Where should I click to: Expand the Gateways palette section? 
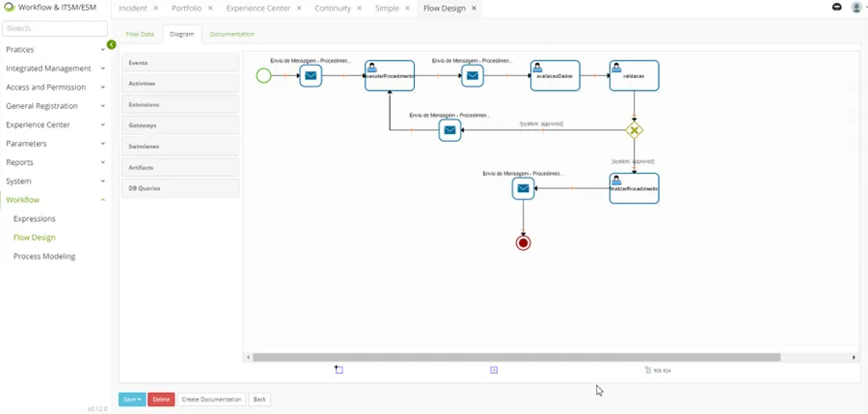point(180,125)
